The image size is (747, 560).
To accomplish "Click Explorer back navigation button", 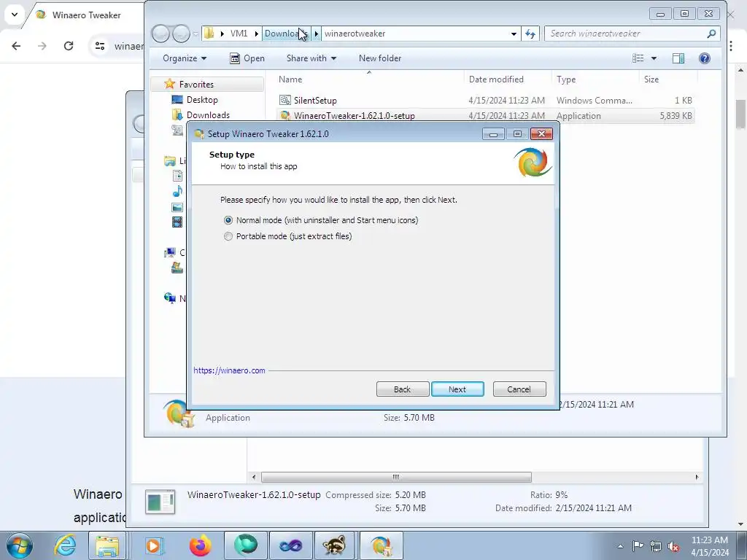I will [160, 34].
